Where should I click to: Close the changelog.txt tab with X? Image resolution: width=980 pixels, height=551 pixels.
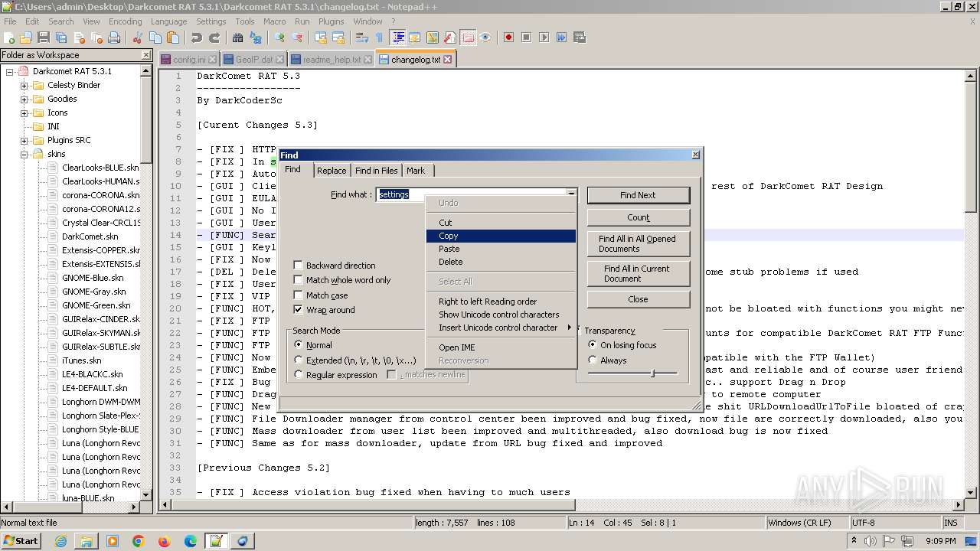tap(448, 59)
